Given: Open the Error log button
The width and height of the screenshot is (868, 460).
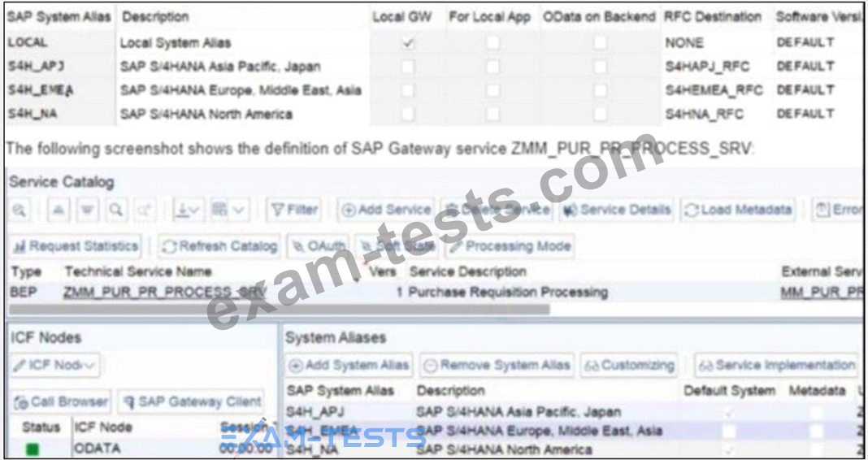Looking at the screenshot, I should [x=837, y=210].
